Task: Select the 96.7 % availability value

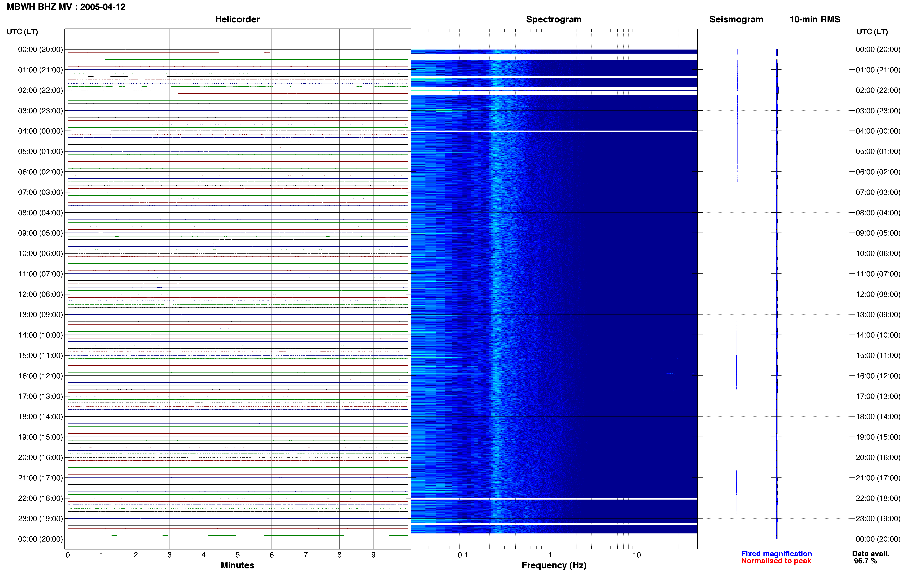Action: 865,561
